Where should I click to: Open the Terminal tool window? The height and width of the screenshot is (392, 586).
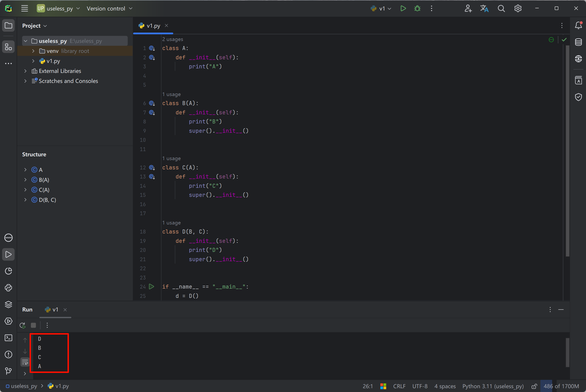(x=9, y=338)
